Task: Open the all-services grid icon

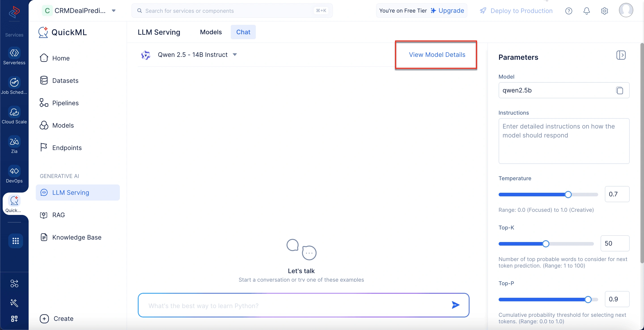Action: (15, 241)
